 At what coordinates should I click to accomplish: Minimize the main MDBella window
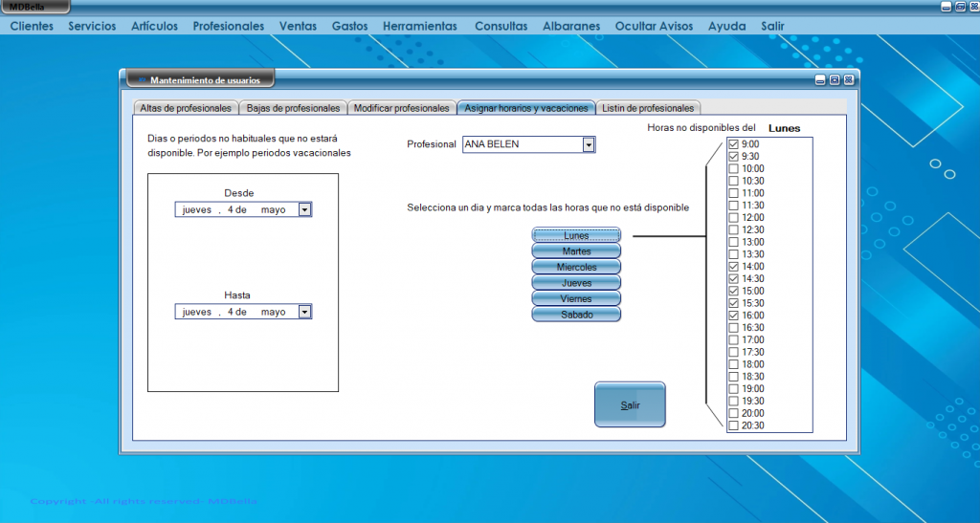[x=947, y=7]
